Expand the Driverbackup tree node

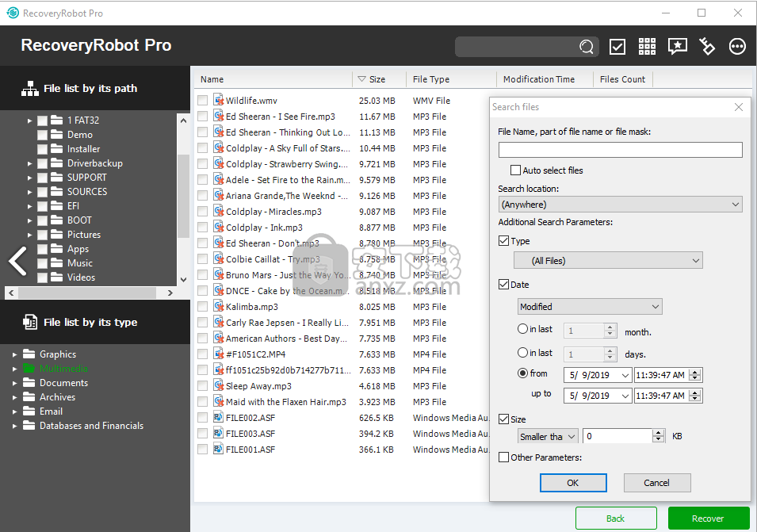[29, 163]
